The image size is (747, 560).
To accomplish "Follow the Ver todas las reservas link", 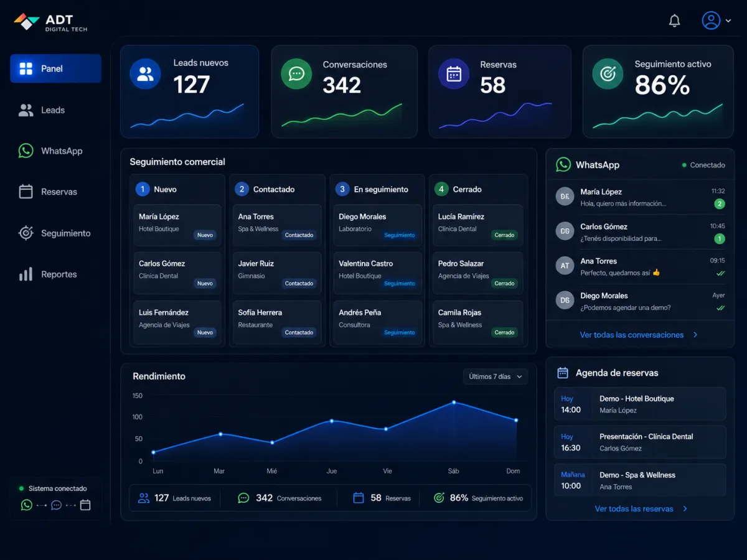I will pyautogui.click(x=641, y=508).
